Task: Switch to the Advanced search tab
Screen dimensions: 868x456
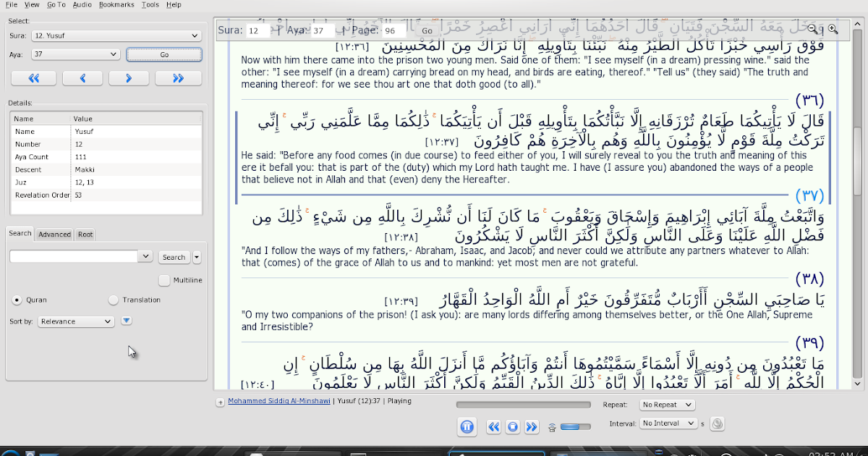Action: click(55, 234)
